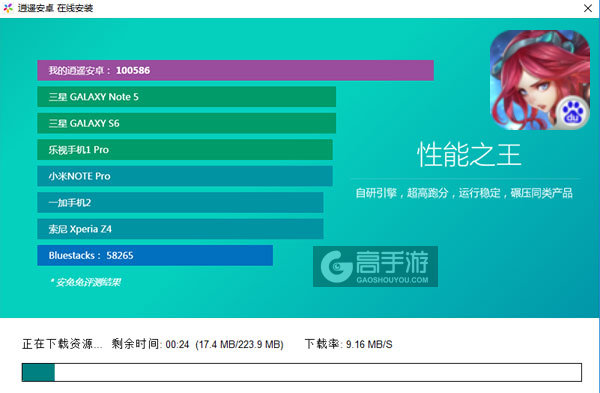Click the red-haired game character icon
The height and width of the screenshot is (393, 600).
coord(540,80)
